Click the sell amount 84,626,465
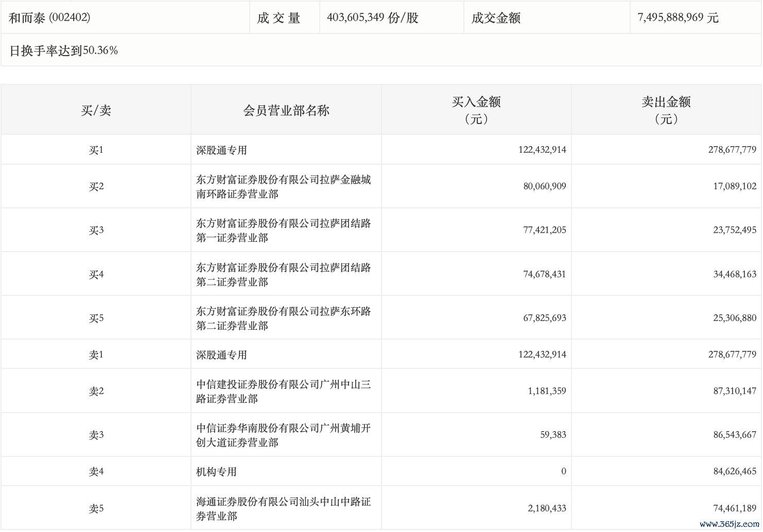This screenshot has width=763, height=532. 735,471
